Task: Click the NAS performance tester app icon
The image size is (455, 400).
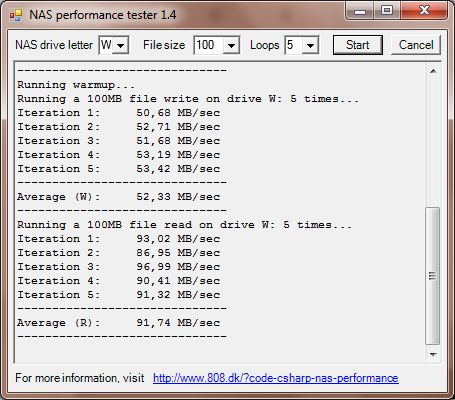Action: click(16, 15)
